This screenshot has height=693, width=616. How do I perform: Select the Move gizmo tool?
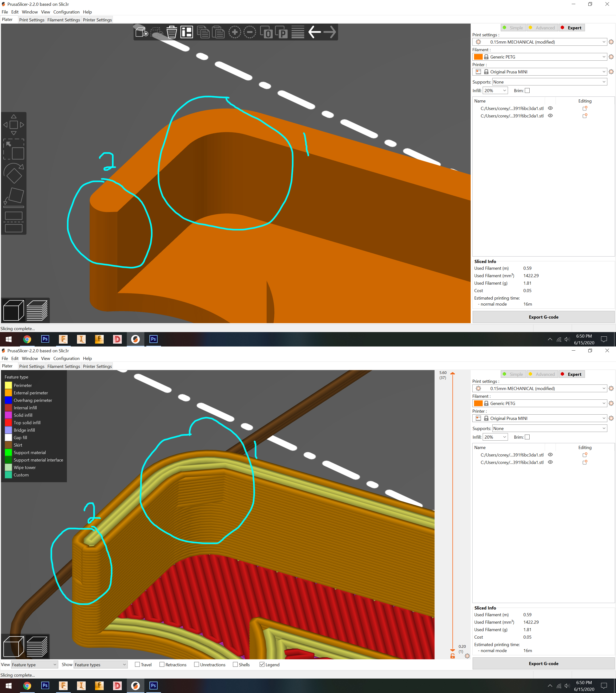pos(13,124)
